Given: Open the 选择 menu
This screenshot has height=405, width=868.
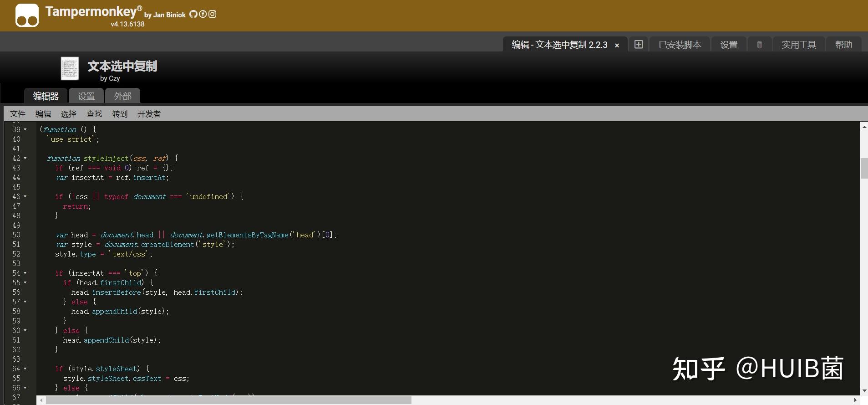Looking at the screenshot, I should click(69, 114).
